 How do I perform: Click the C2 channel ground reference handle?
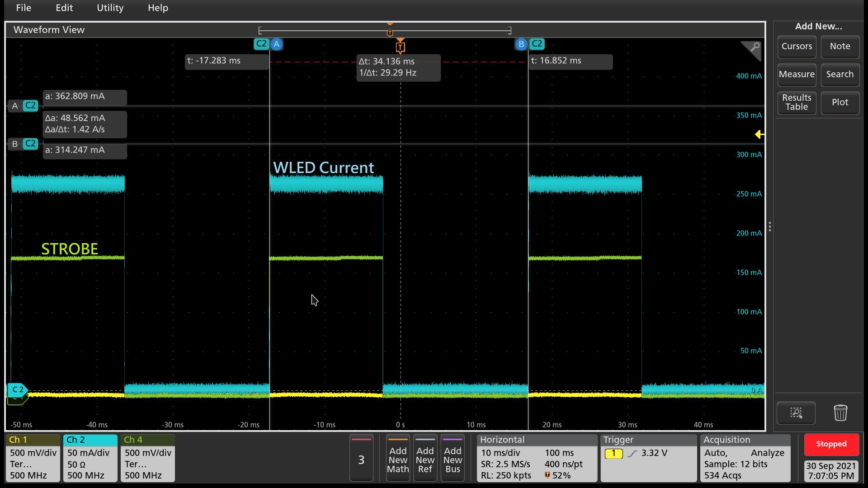17,389
